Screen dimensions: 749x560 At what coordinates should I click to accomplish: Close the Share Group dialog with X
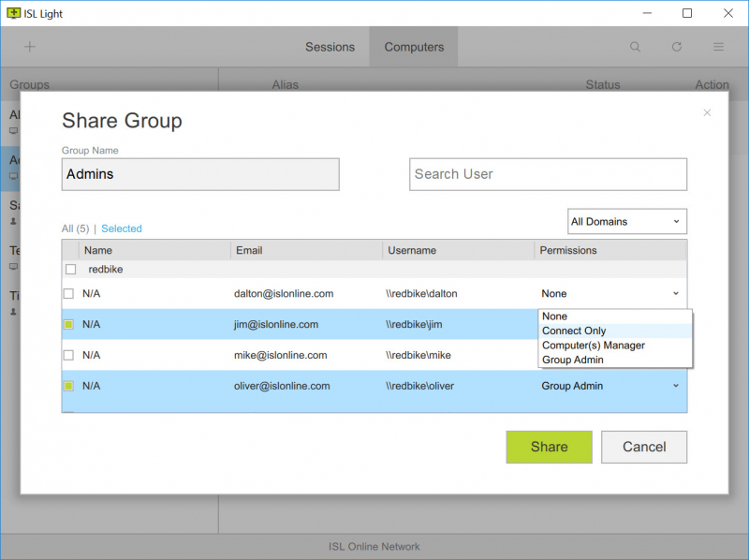[707, 112]
